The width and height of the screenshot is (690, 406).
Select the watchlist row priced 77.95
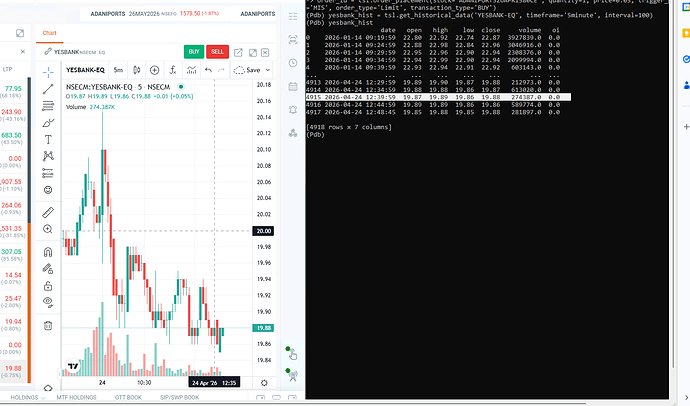click(x=13, y=91)
